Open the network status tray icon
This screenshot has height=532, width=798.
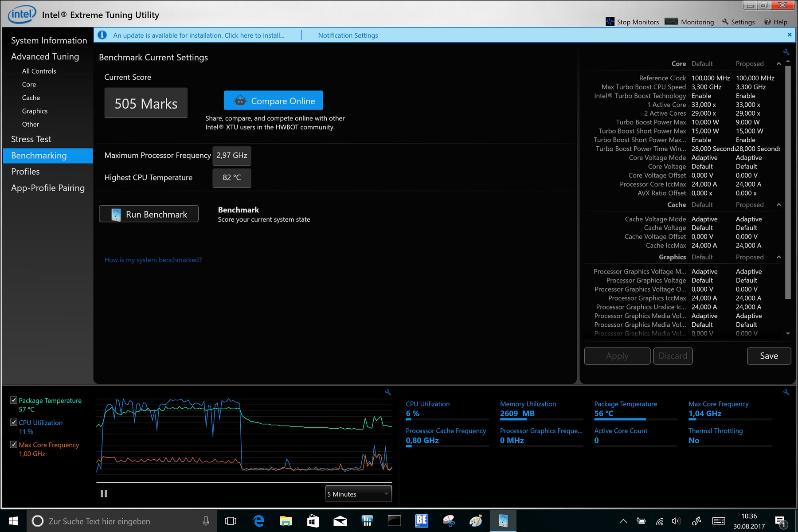660,521
